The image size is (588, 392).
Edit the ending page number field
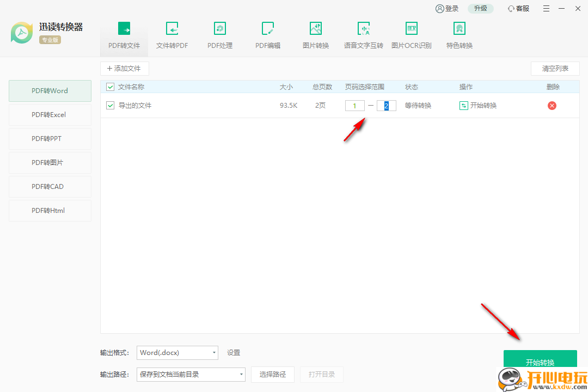pos(386,105)
